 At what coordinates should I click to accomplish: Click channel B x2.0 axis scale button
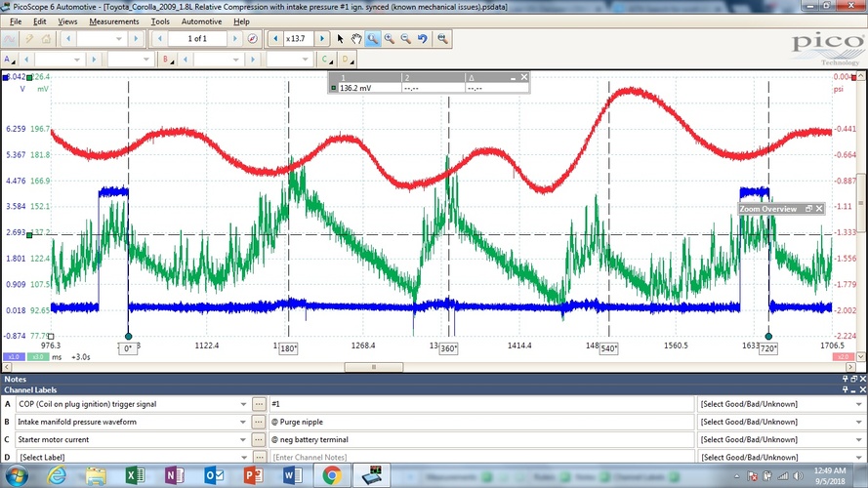click(843, 357)
